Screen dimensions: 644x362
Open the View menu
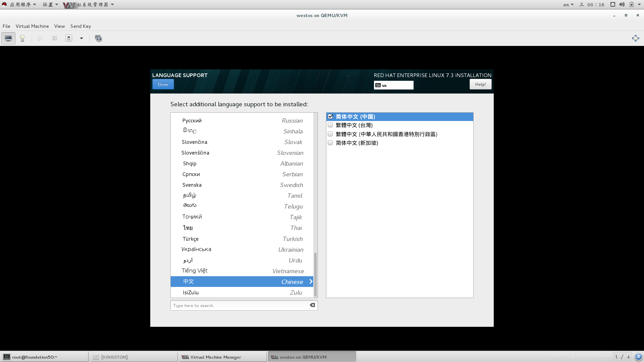point(59,26)
